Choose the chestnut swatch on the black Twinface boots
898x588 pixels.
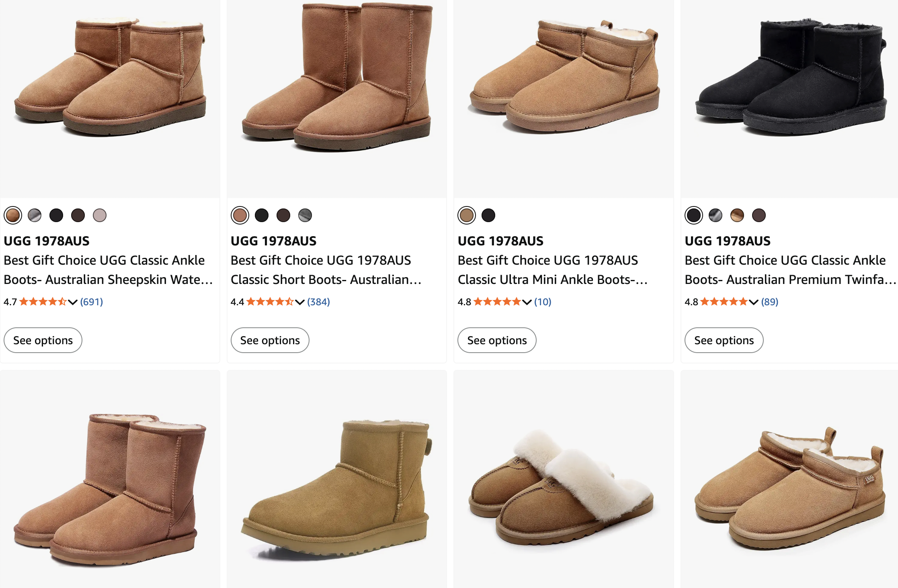[x=737, y=215]
